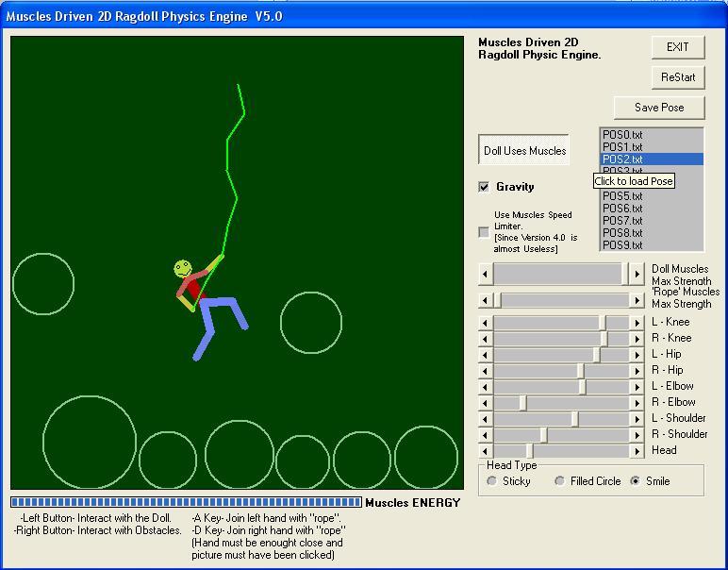Viewport: 728px width, 570px height.
Task: Click the Save Pose button
Action: pyautogui.click(x=658, y=108)
